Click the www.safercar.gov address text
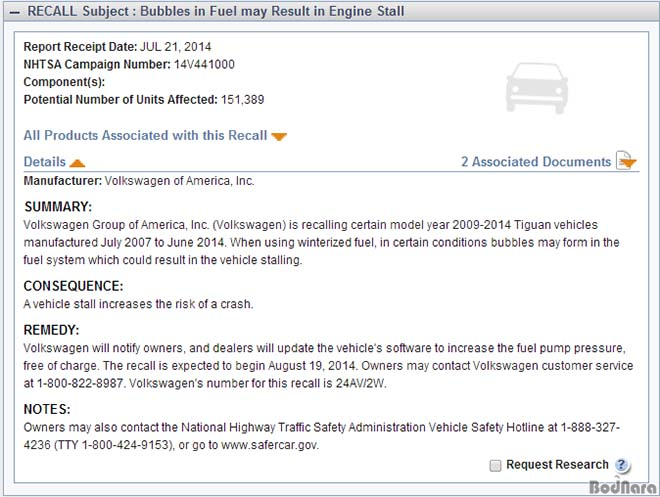 (269, 445)
